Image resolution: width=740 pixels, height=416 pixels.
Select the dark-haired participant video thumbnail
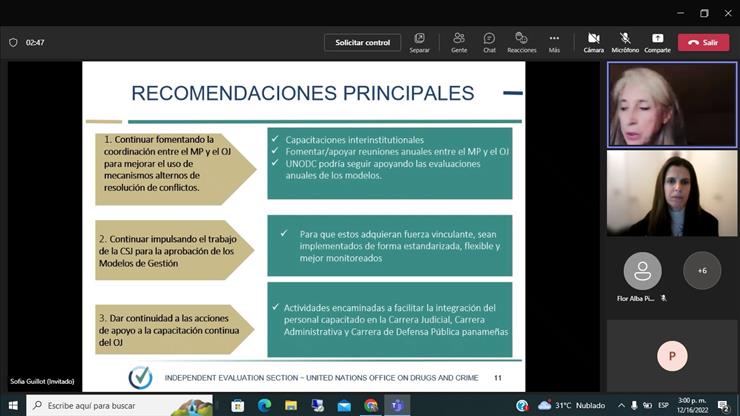coord(672,193)
